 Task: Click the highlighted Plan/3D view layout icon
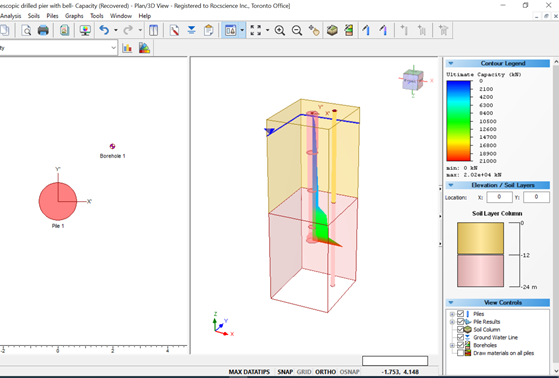[x=230, y=30]
